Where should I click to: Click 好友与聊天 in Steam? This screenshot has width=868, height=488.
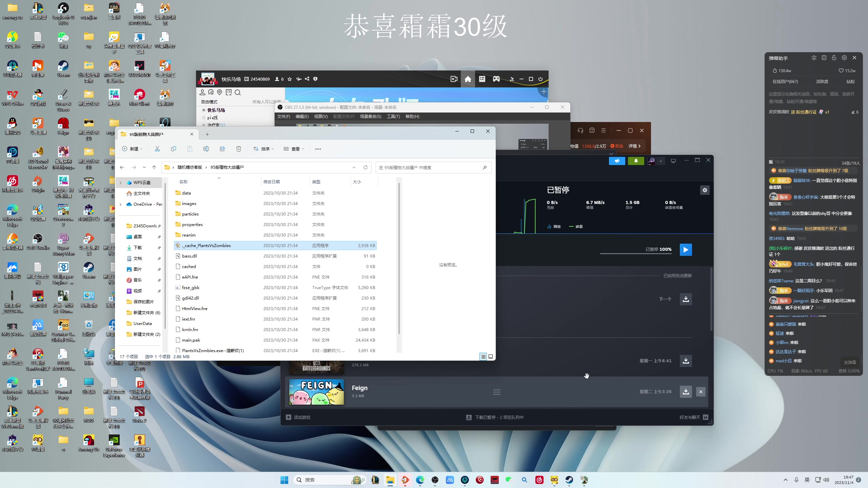tap(694, 418)
